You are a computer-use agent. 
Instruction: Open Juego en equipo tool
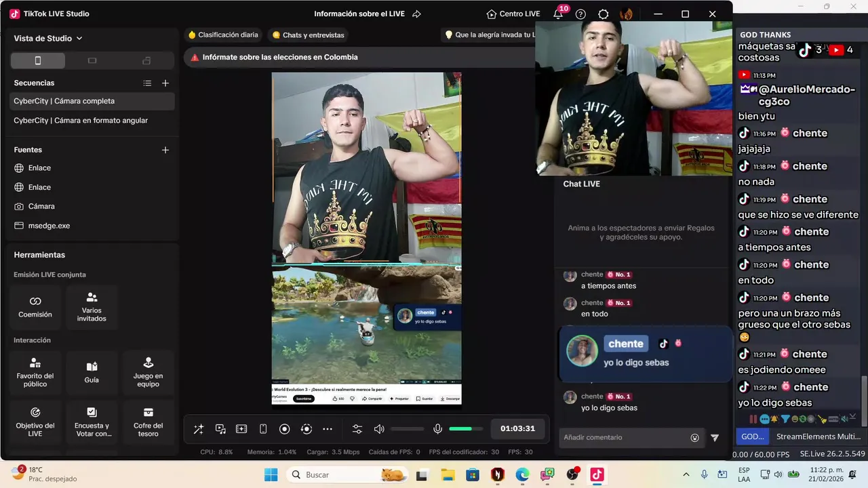[x=148, y=373]
